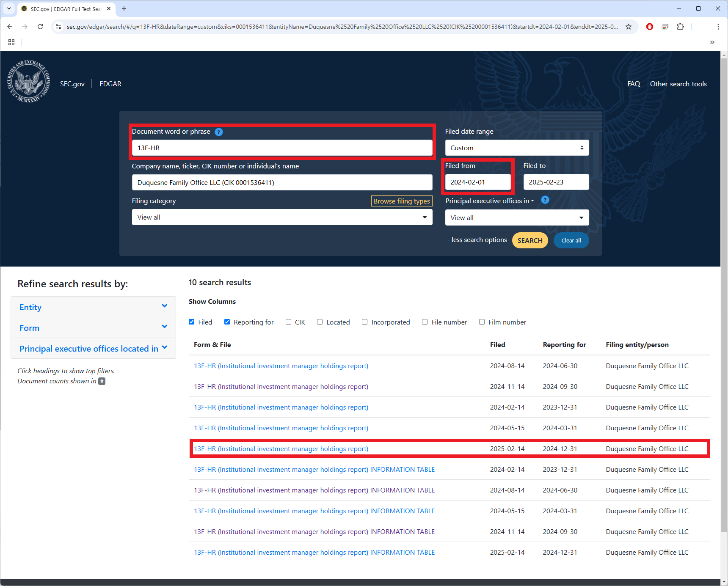Screen dimensions: 728x586
Task: Click the browser back arrow
Action: point(10,27)
